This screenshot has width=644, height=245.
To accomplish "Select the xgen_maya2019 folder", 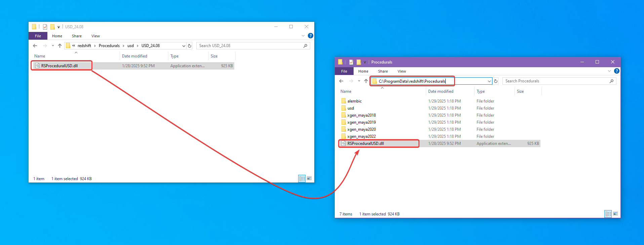I will pos(362,122).
